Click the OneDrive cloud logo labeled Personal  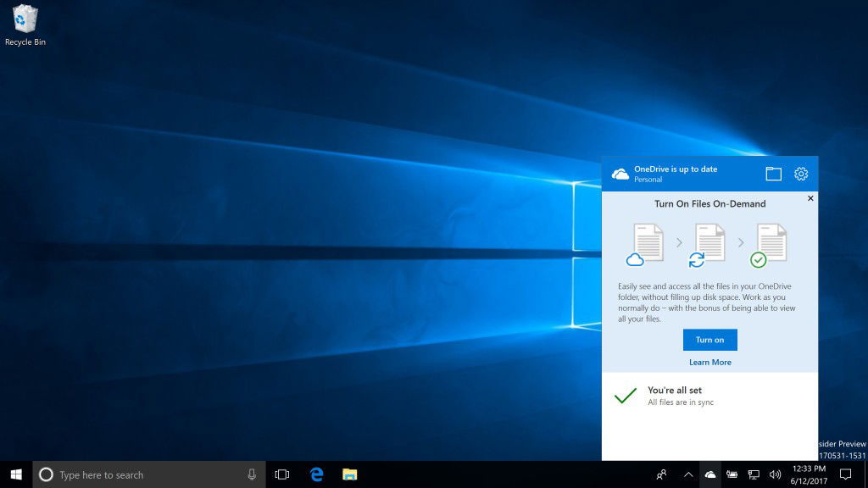[x=620, y=174]
